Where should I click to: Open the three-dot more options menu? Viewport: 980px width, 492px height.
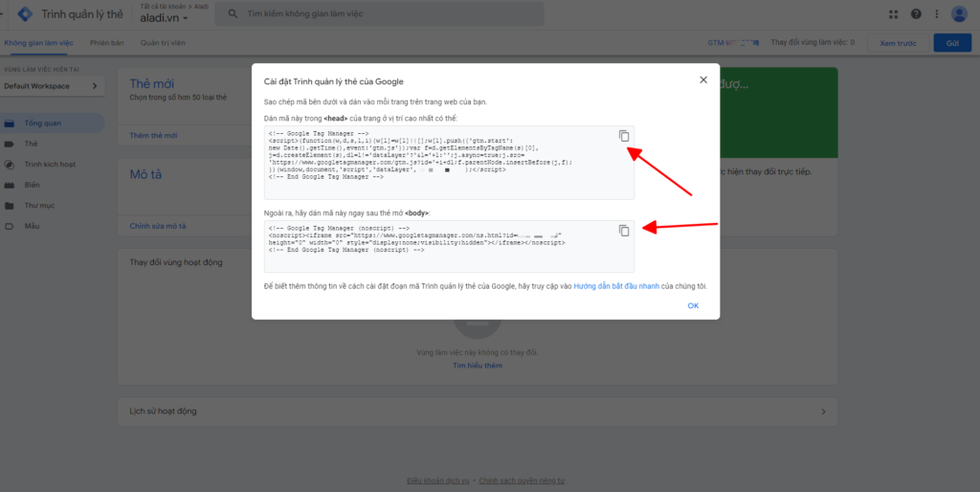pyautogui.click(x=937, y=14)
